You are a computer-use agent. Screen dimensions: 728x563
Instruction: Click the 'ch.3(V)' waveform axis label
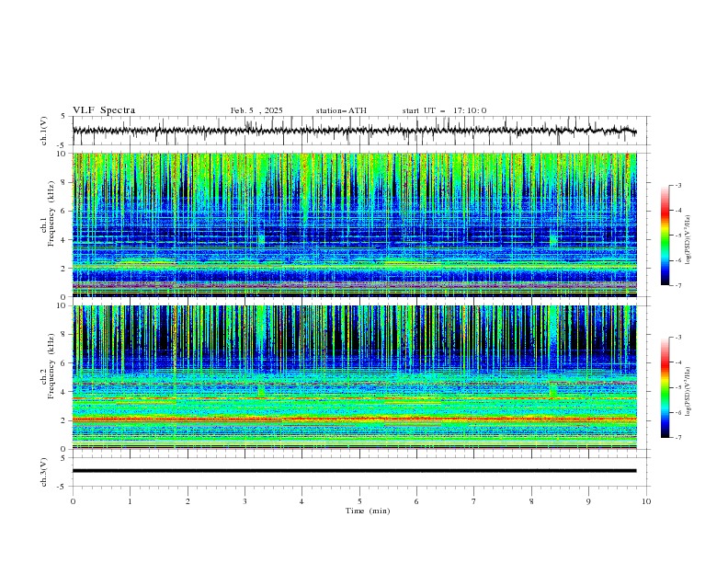point(44,472)
